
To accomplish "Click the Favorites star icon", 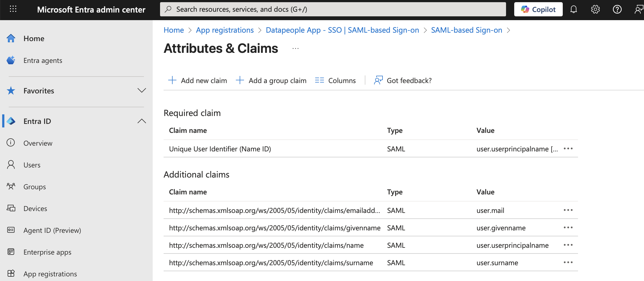I will click(x=11, y=91).
